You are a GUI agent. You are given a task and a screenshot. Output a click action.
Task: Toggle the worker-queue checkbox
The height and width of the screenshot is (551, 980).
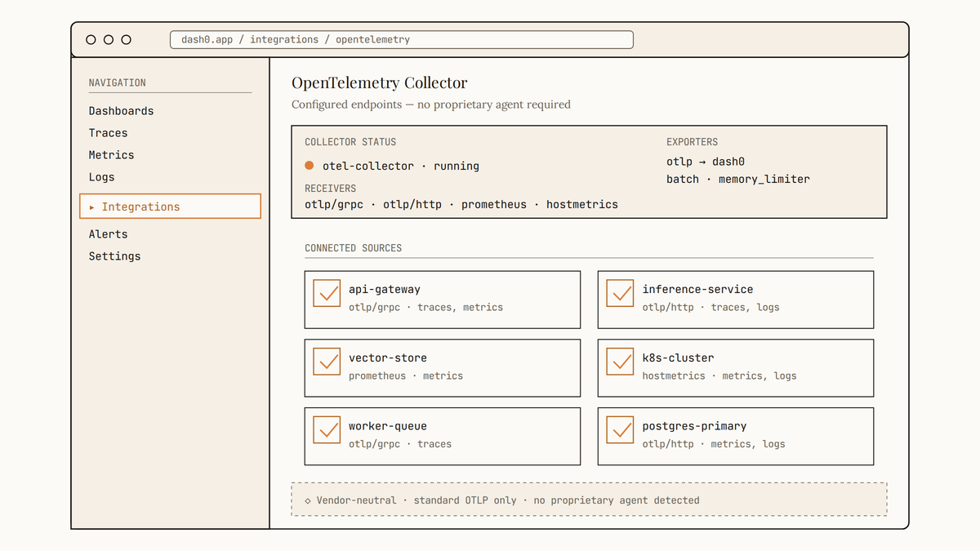(x=327, y=430)
